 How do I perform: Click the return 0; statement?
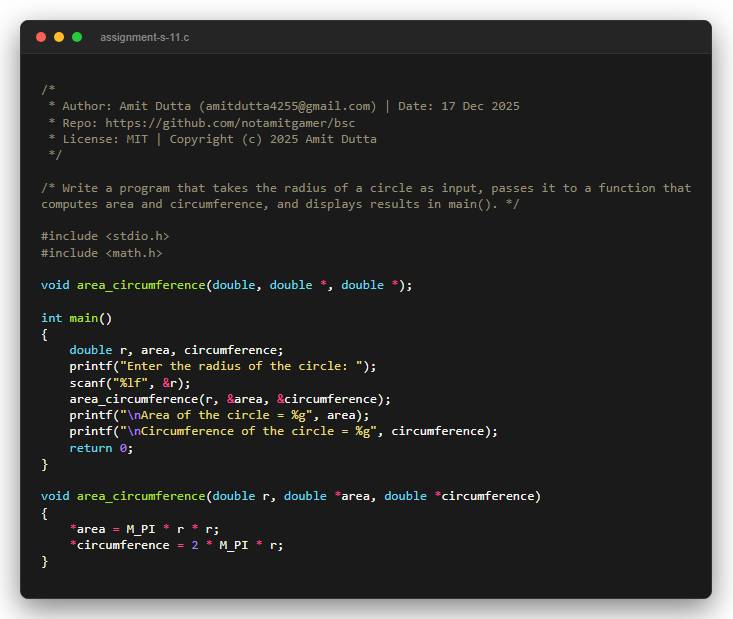[x=101, y=448]
